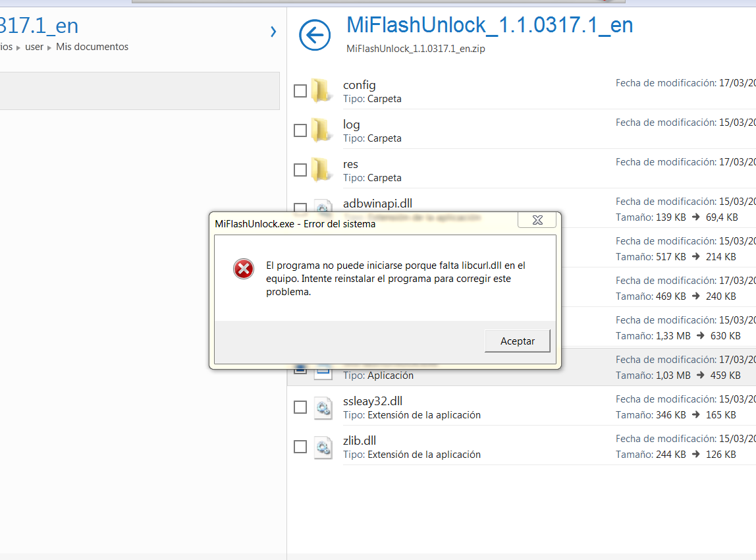The width and height of the screenshot is (756, 560).
Task: Click the adbwinapi.dll size '139 KB'
Action: point(670,217)
